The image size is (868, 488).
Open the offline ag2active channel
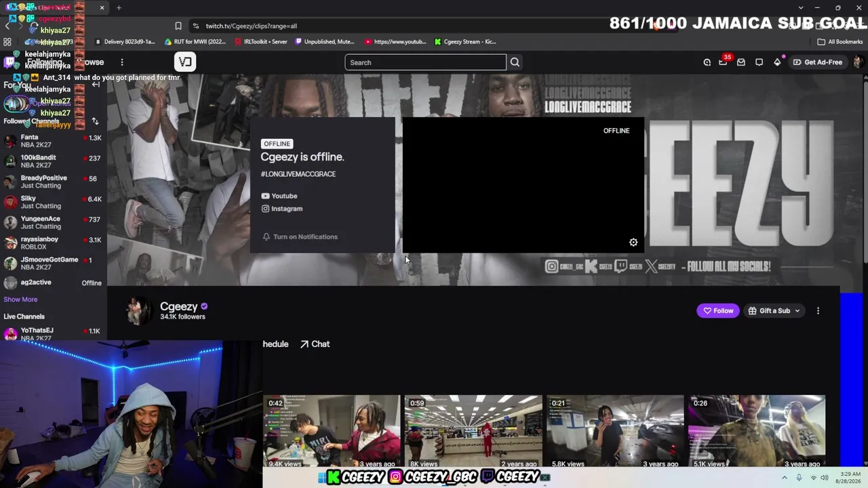pos(52,283)
